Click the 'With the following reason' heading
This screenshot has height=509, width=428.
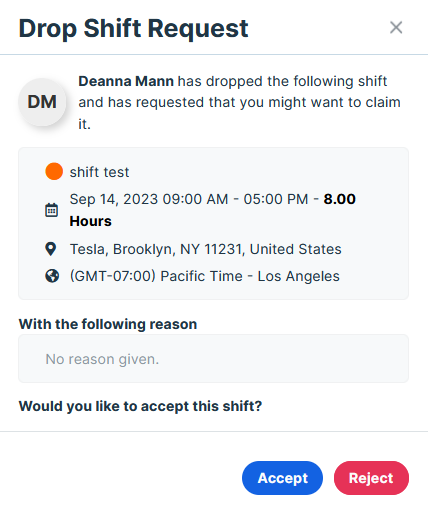click(x=108, y=324)
